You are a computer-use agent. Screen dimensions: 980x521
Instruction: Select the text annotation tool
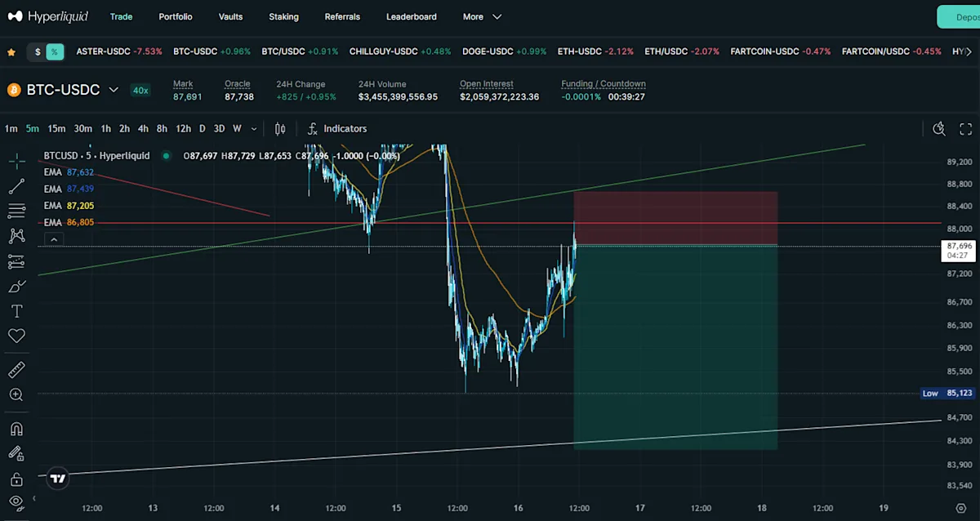16,311
